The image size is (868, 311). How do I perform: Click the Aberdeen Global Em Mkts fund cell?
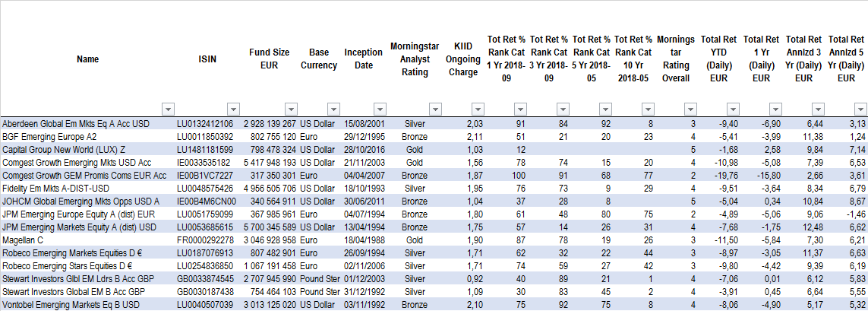pyautogui.click(x=76, y=122)
